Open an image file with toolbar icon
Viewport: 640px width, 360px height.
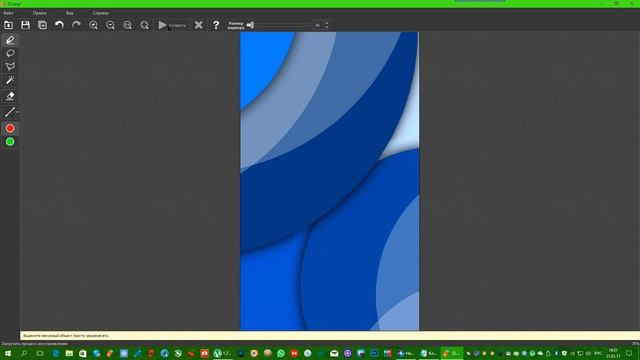8,25
